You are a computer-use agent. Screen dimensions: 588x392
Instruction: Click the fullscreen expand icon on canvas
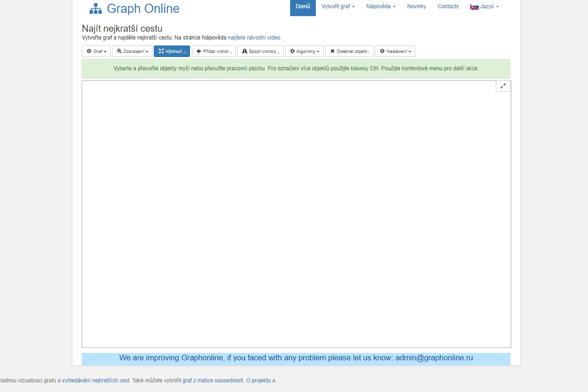(503, 86)
